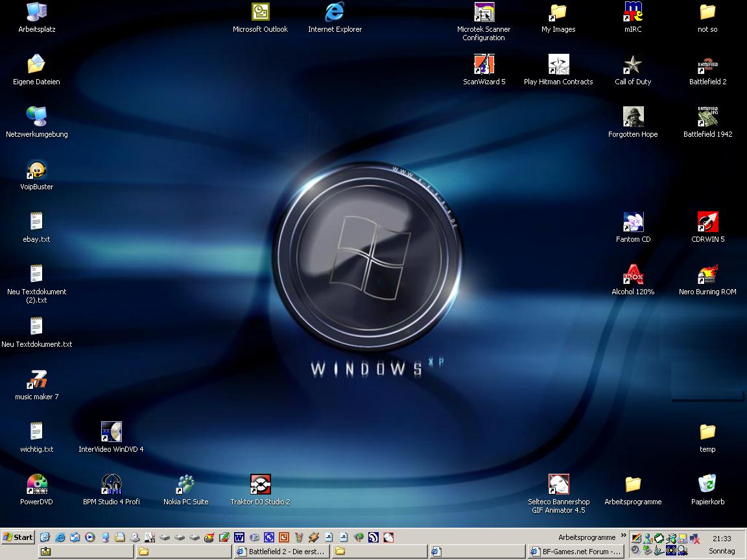Click the Arbeitsprogramme toolbar label

[587, 537]
